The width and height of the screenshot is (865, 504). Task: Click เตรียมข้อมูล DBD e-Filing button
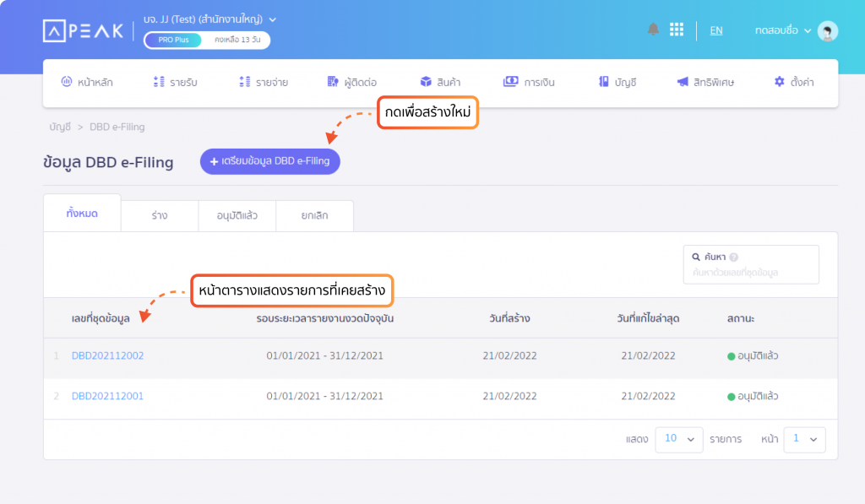click(269, 161)
